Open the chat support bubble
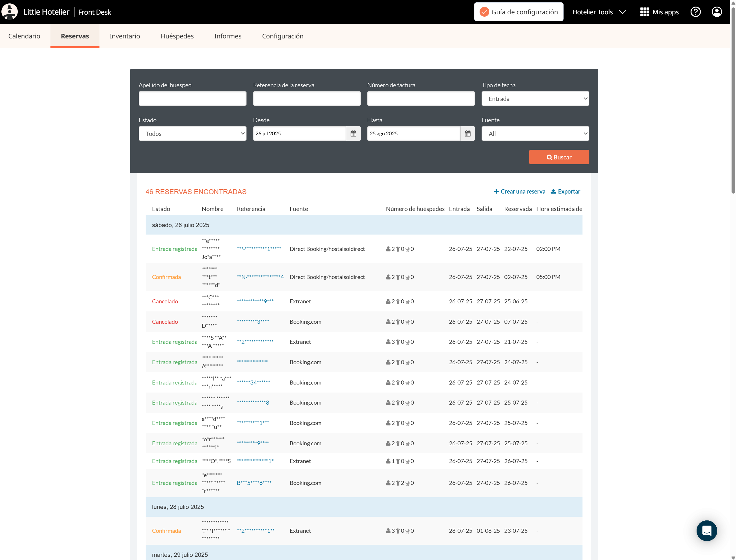The width and height of the screenshot is (737, 560). pos(706,530)
